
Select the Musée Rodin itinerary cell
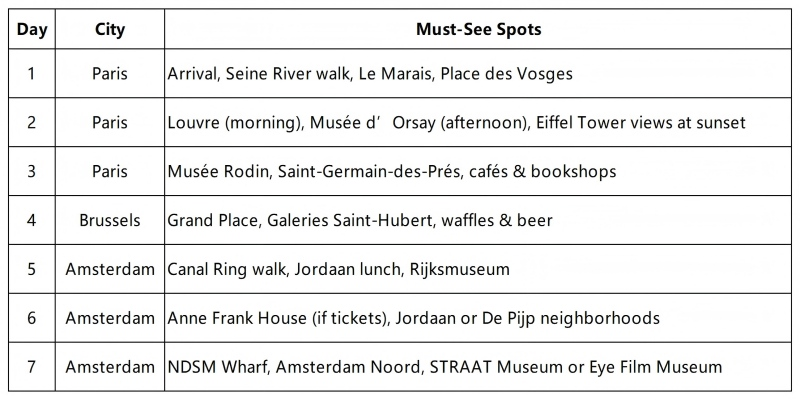point(392,171)
